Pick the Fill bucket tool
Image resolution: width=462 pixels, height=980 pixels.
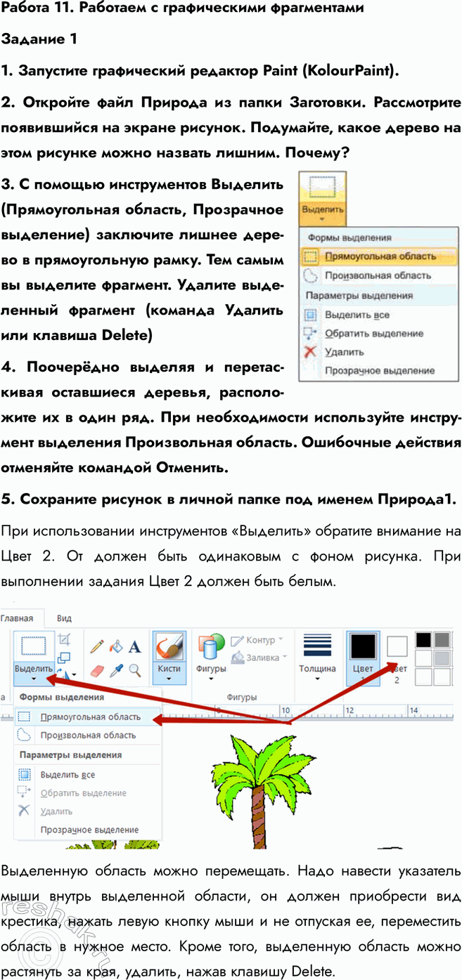coord(116,645)
